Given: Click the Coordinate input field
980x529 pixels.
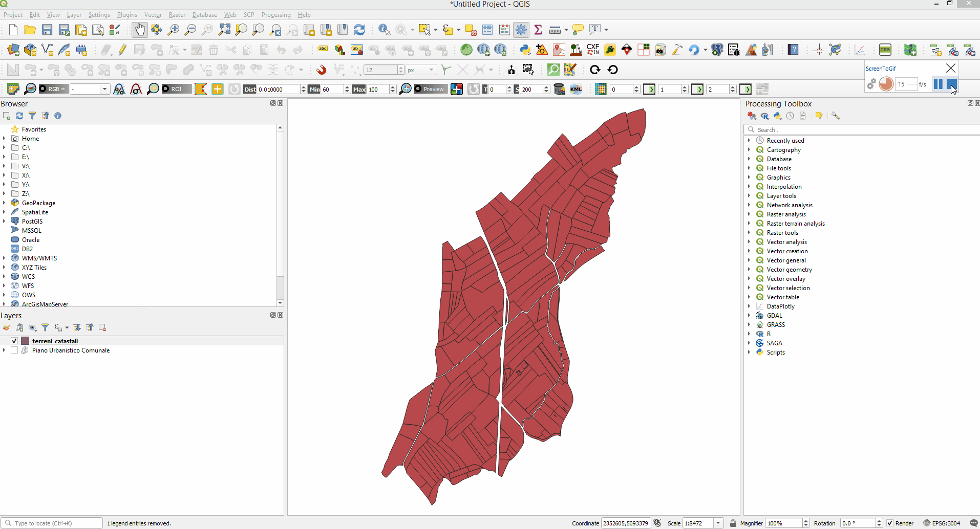Looking at the screenshot, I should [626, 523].
